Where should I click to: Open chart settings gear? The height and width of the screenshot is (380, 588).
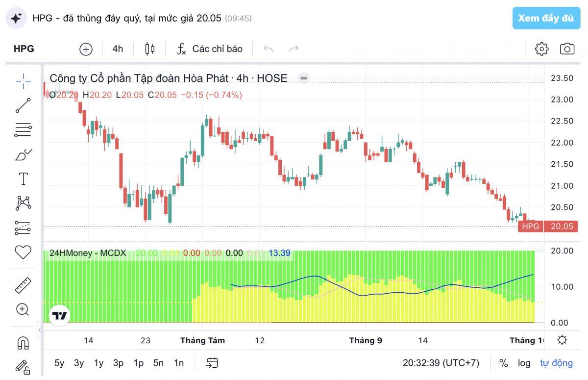[x=541, y=49]
